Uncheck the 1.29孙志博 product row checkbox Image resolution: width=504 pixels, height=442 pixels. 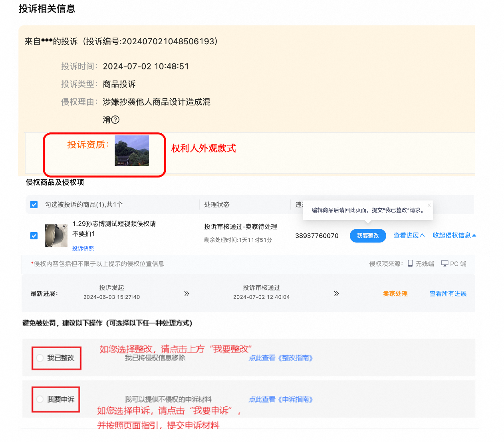point(34,236)
